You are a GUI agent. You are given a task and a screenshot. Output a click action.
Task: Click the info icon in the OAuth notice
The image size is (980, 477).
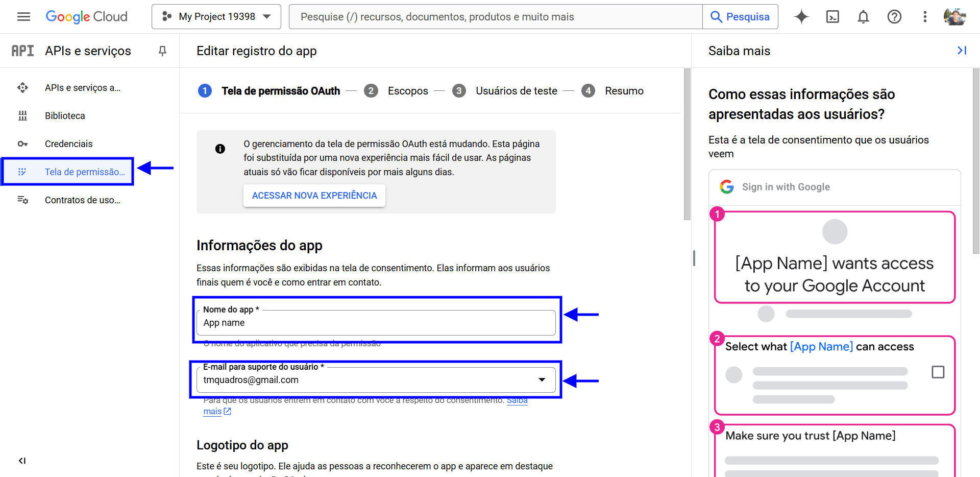[220, 149]
